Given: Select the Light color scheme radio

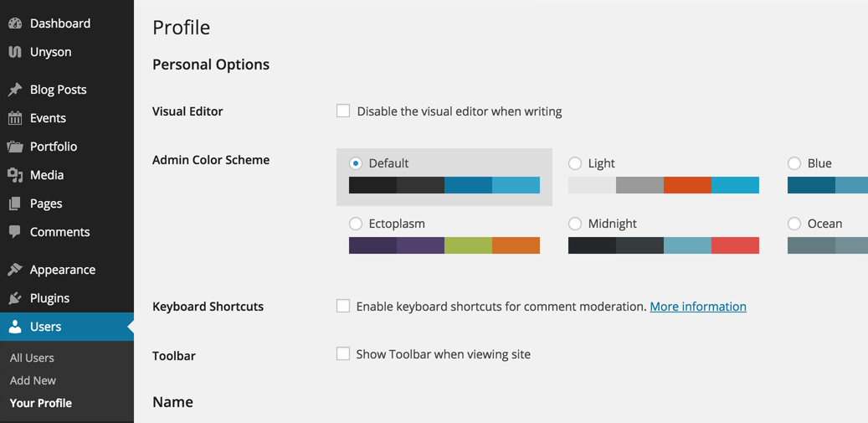Looking at the screenshot, I should click(575, 163).
